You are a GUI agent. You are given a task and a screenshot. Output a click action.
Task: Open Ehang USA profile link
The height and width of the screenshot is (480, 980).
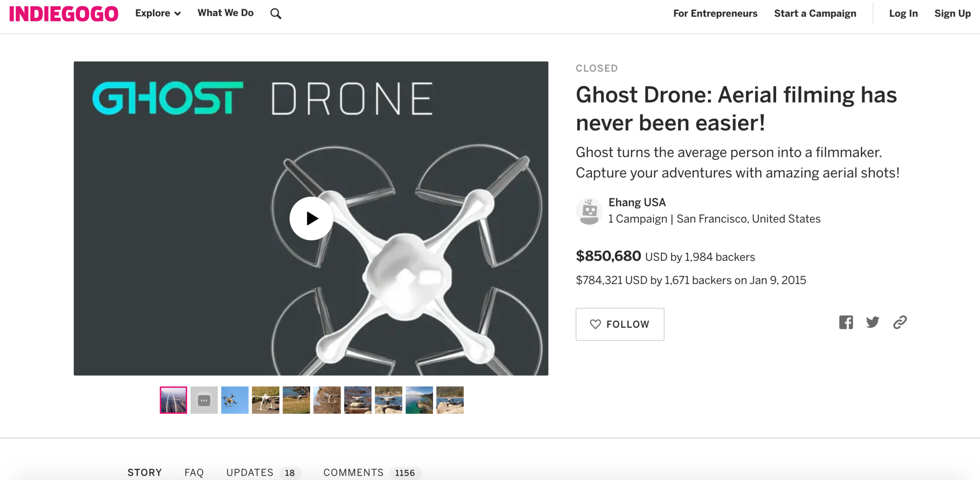click(x=637, y=202)
